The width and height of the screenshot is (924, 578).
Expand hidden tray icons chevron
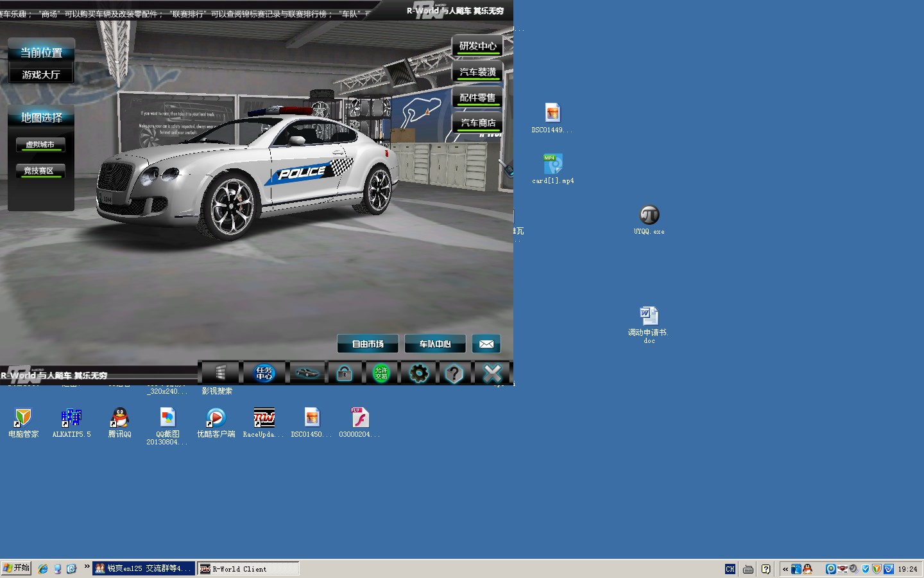click(785, 569)
